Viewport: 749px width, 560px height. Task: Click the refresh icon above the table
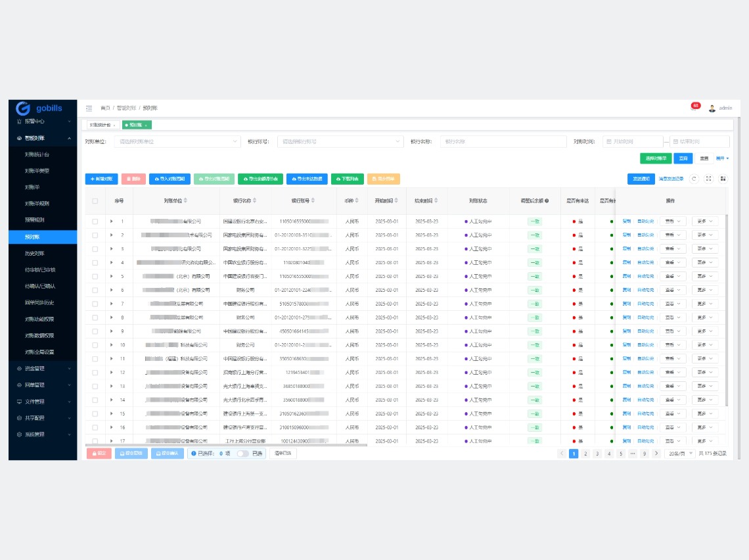click(x=694, y=179)
